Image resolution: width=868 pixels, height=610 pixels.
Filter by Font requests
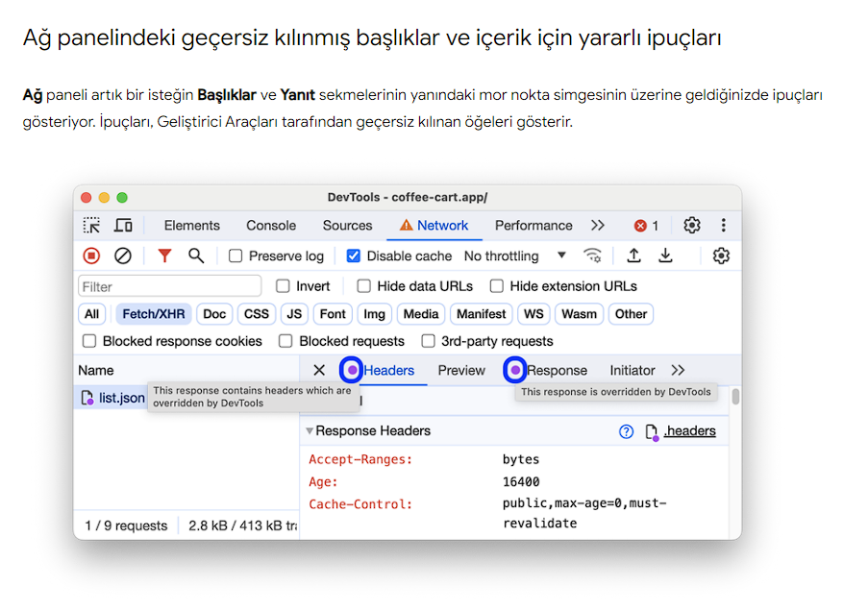(333, 314)
